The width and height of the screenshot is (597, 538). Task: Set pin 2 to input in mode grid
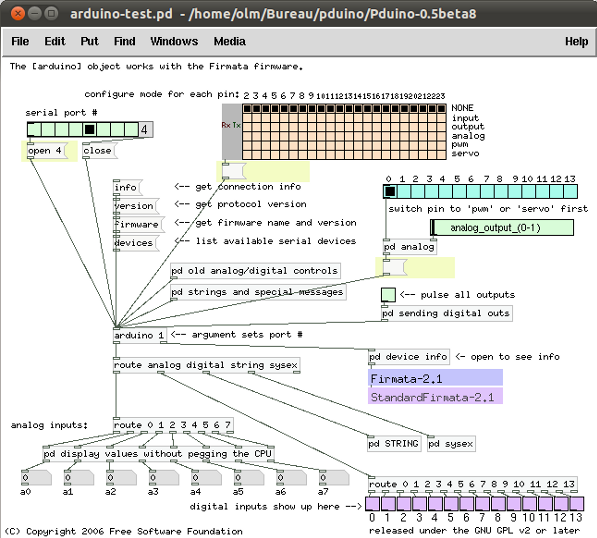tap(247, 118)
